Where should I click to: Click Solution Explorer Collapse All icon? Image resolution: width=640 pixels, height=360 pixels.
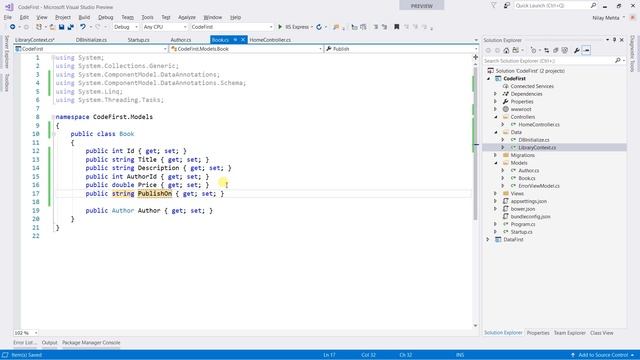click(x=556, y=50)
